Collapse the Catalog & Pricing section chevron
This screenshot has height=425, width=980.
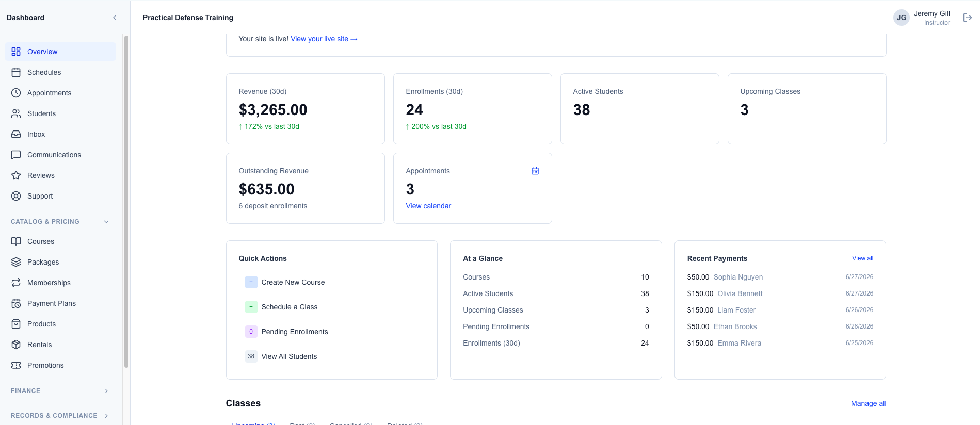(x=106, y=222)
